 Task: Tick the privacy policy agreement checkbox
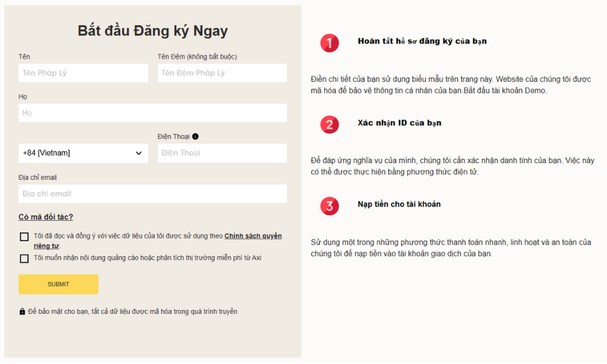point(24,237)
